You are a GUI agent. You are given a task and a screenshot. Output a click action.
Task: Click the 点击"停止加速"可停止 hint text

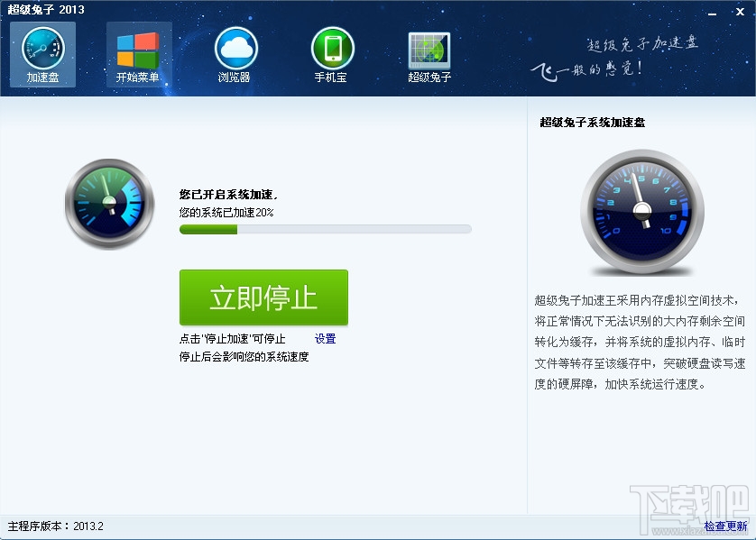click(x=233, y=339)
